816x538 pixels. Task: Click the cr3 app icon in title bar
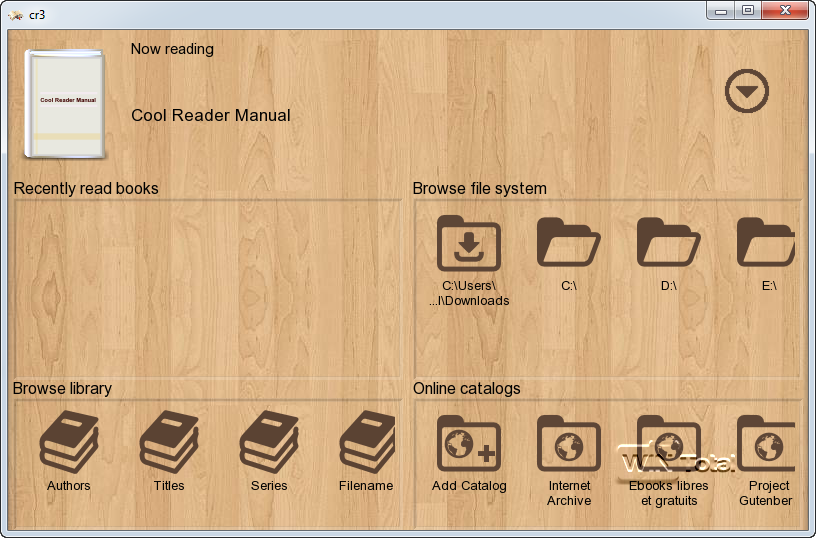pyautogui.click(x=16, y=15)
